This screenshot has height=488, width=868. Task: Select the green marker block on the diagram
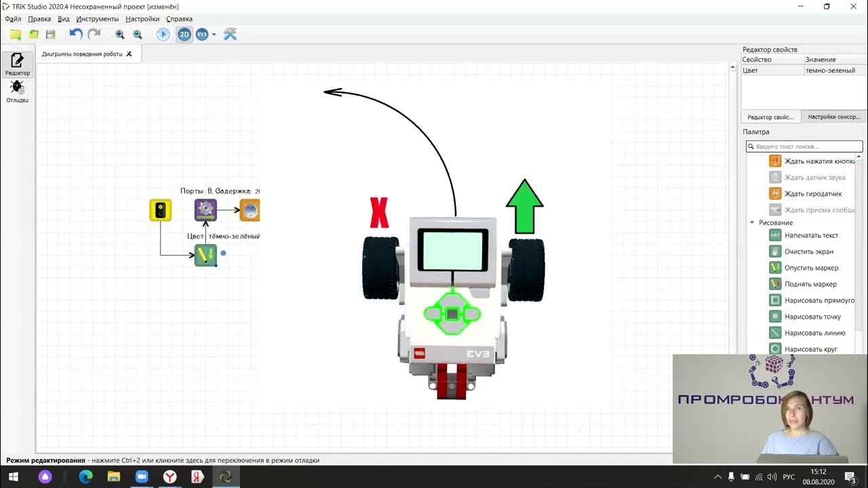pos(205,255)
